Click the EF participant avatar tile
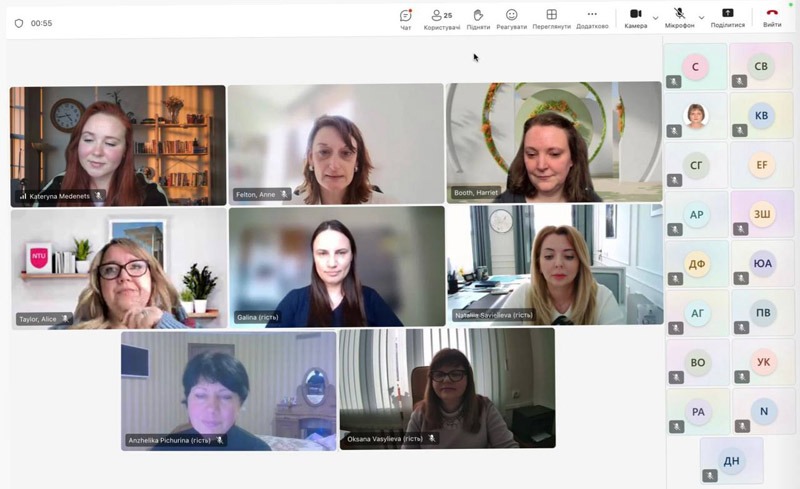800x489 pixels. [761, 165]
